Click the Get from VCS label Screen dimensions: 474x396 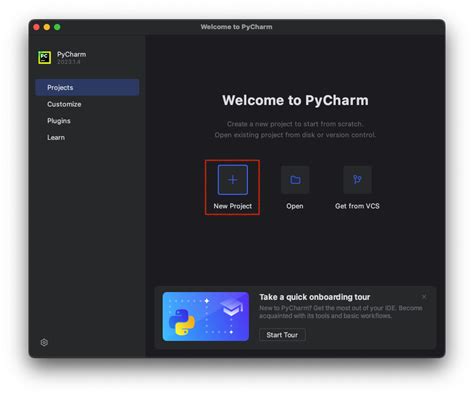(x=357, y=206)
